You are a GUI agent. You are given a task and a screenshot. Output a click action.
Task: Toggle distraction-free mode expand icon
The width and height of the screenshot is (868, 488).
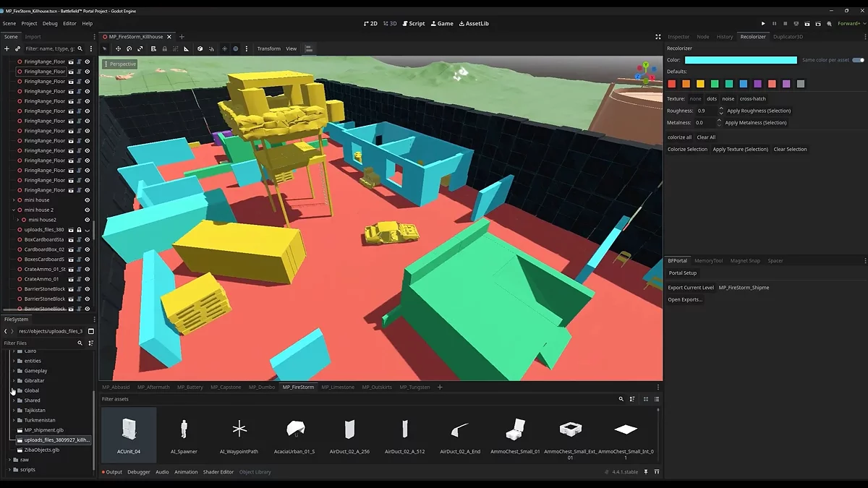[658, 36]
